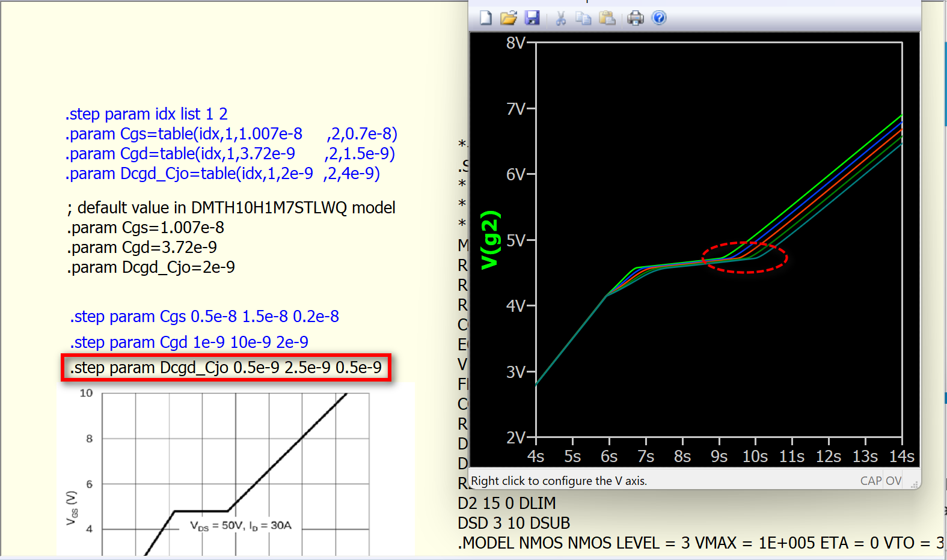Click the .step param Cgs directive
The width and height of the screenshot is (947, 560).
point(204,317)
